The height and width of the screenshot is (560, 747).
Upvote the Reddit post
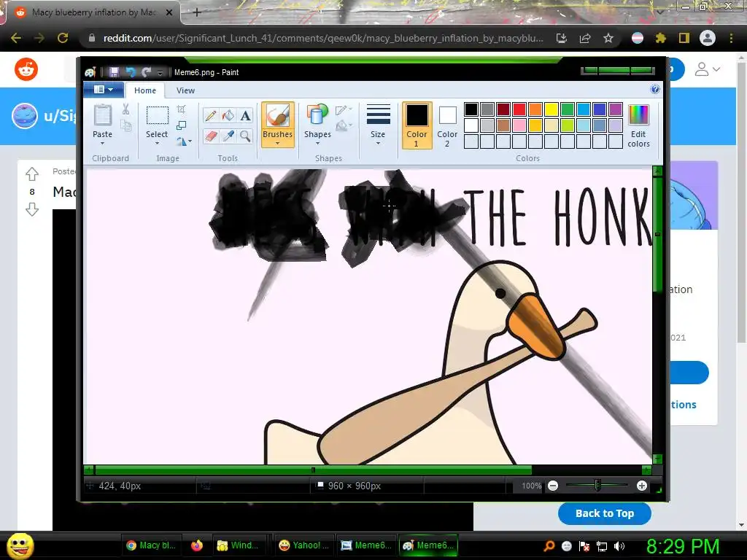pyautogui.click(x=32, y=174)
